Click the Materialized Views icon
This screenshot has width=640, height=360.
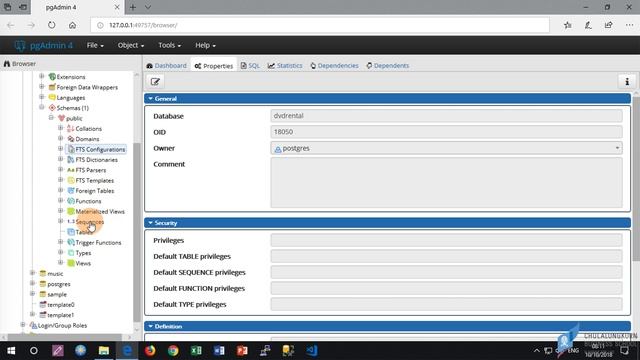71,211
